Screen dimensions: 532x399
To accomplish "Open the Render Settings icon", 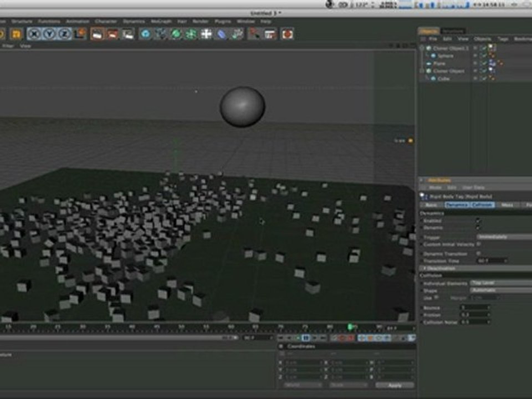I will click(x=128, y=34).
